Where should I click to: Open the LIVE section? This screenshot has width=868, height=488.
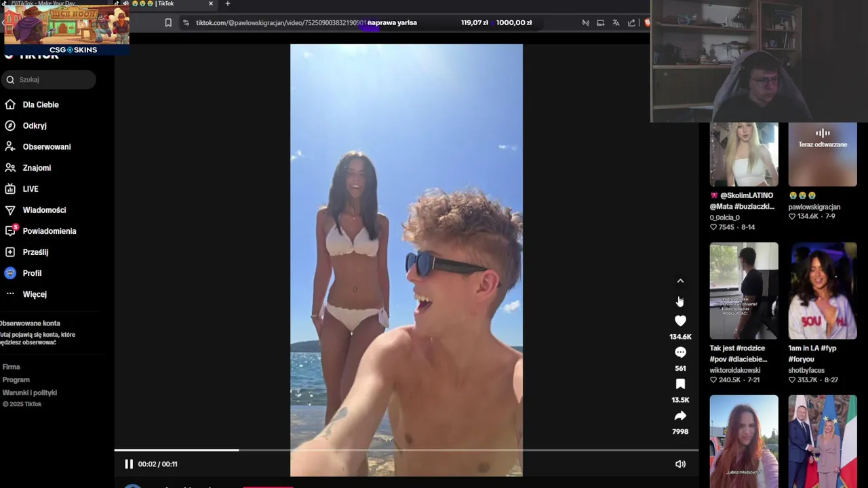click(x=31, y=188)
